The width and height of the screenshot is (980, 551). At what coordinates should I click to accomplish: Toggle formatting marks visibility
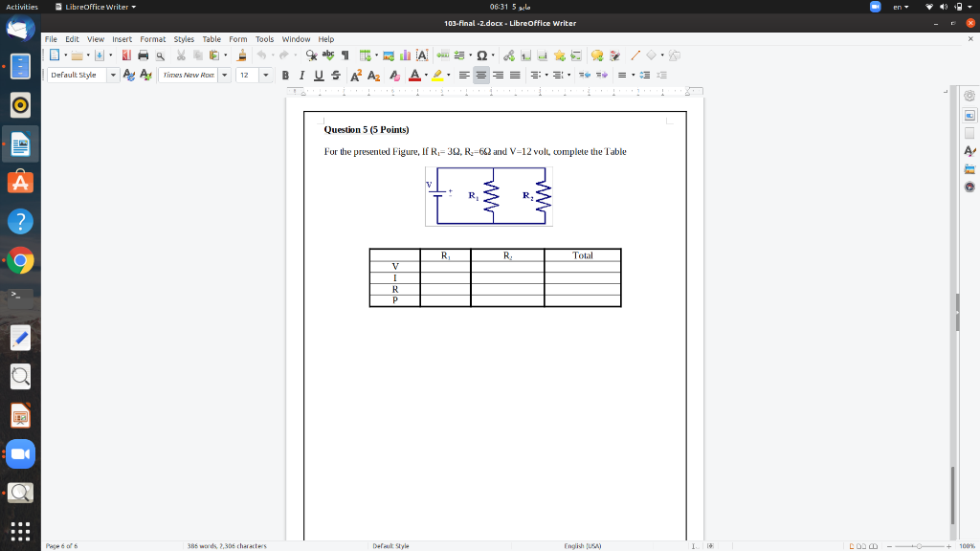pos(344,55)
